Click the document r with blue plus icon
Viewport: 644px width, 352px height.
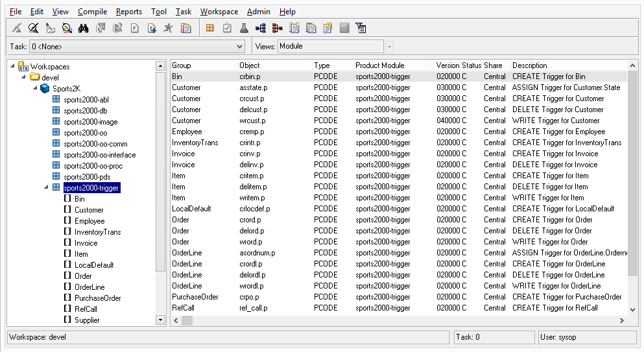point(152,28)
